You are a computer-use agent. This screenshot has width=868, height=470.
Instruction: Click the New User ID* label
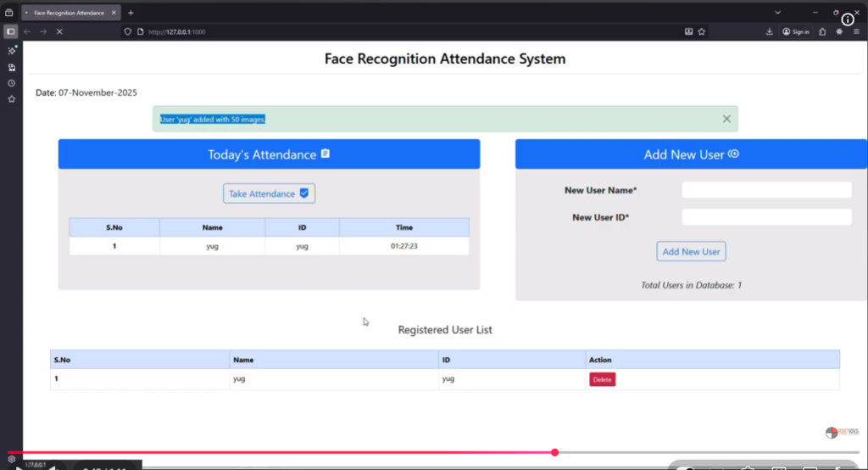coord(601,217)
